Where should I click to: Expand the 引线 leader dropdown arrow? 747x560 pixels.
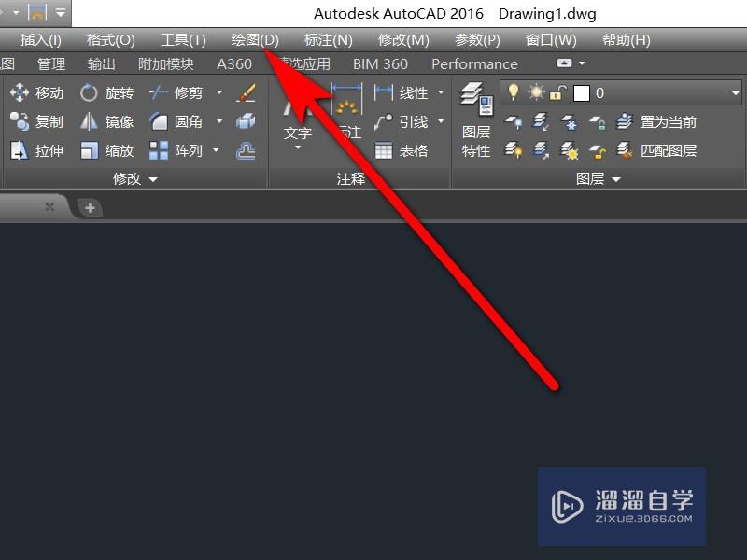pos(441,121)
